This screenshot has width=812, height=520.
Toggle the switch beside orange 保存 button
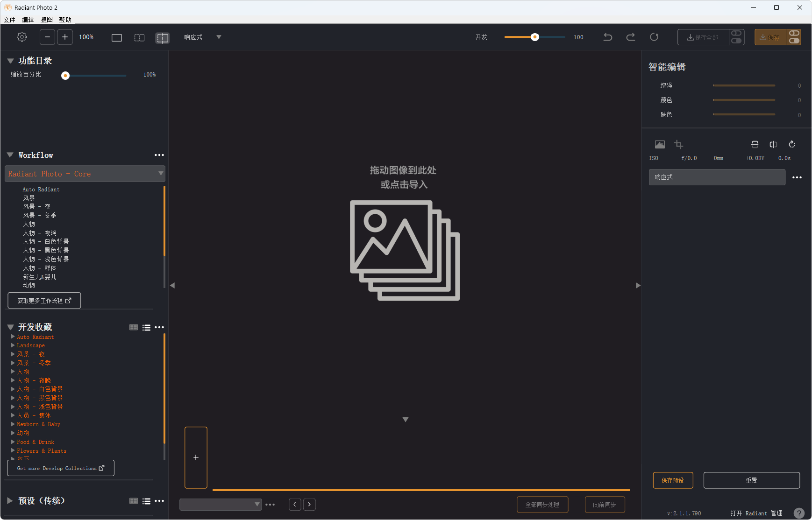point(794,37)
